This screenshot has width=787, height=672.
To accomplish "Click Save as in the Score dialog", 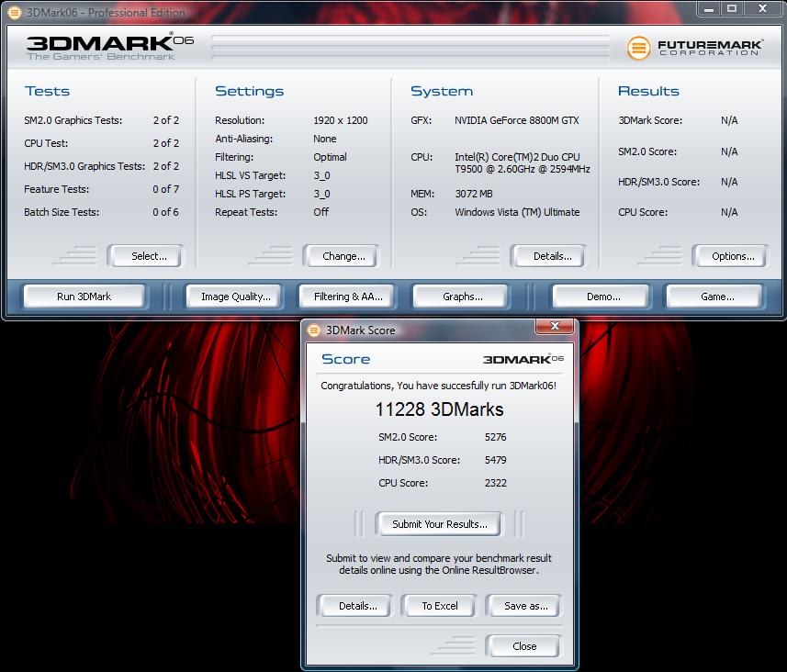I will (x=525, y=606).
